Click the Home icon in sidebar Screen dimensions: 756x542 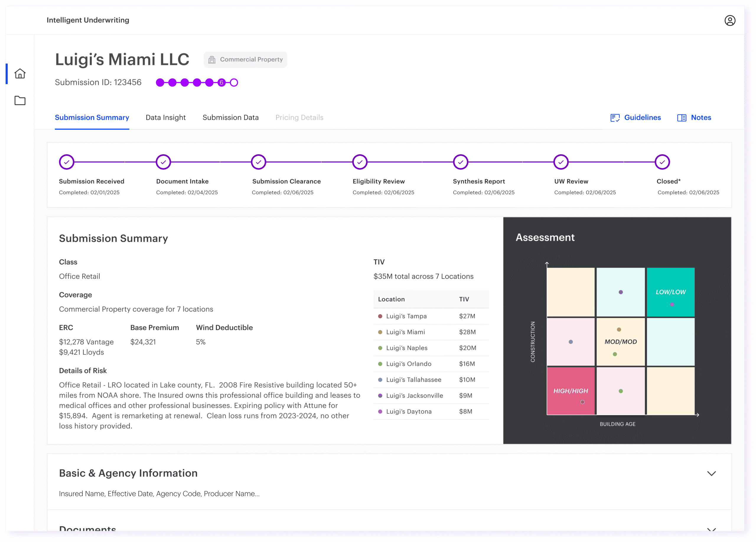(x=20, y=74)
